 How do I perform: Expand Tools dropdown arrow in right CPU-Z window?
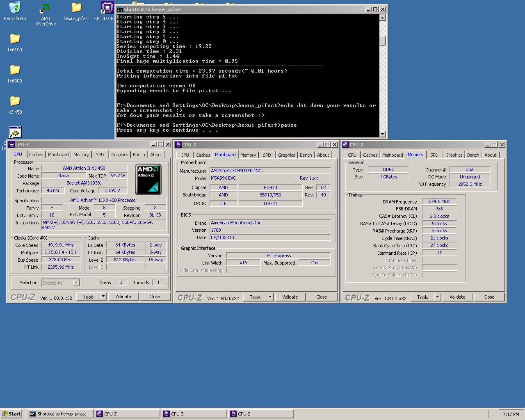click(438, 297)
